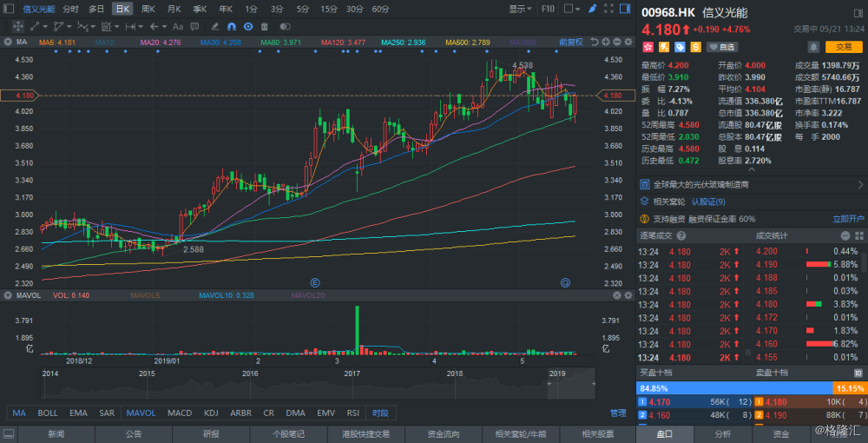Collapse the MA indicator header arrow
Screen dimensions: 868x443
tap(8, 42)
